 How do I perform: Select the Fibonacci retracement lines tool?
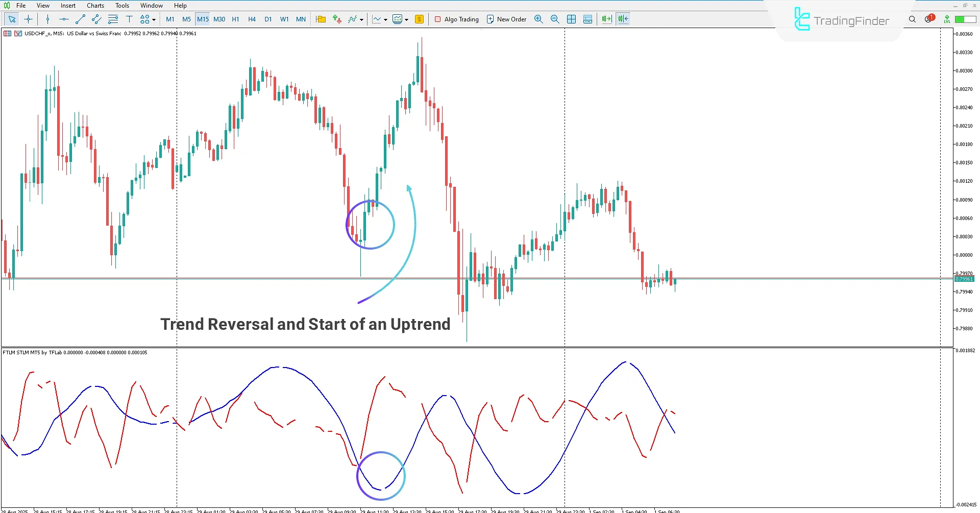113,19
